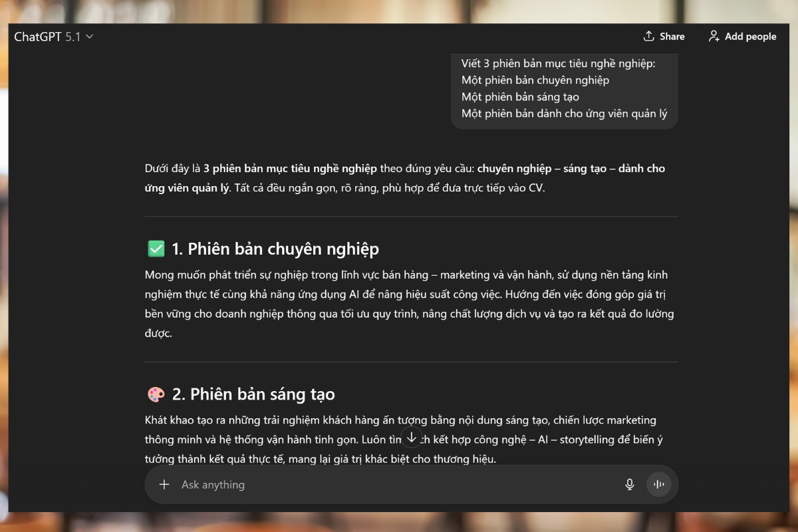The image size is (798, 532).
Task: Click line 'Một phiên bản sáng tạo' in prompt
Action: pyautogui.click(x=520, y=97)
